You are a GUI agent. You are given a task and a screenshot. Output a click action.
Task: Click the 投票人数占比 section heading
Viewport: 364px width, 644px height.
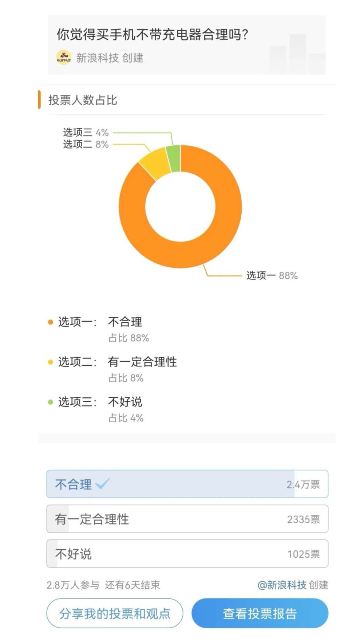83,100
